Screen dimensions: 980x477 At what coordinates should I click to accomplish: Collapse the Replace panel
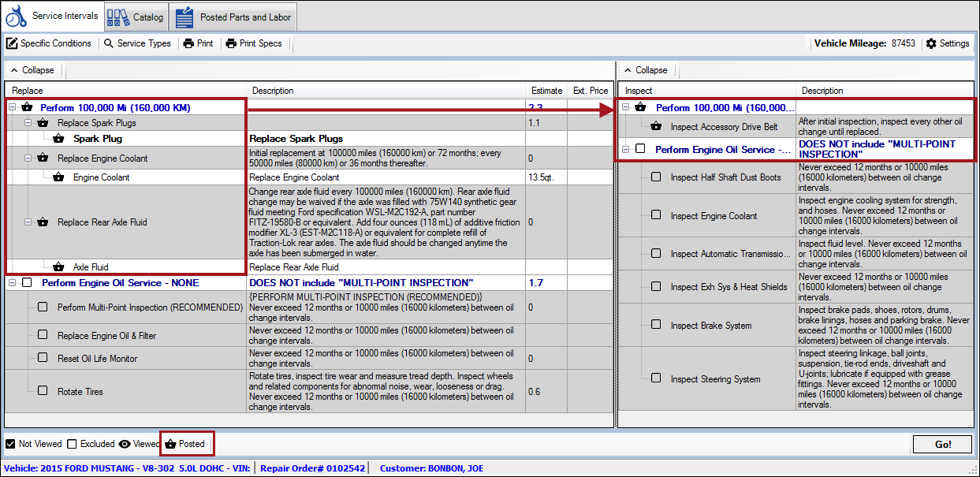tap(32, 69)
